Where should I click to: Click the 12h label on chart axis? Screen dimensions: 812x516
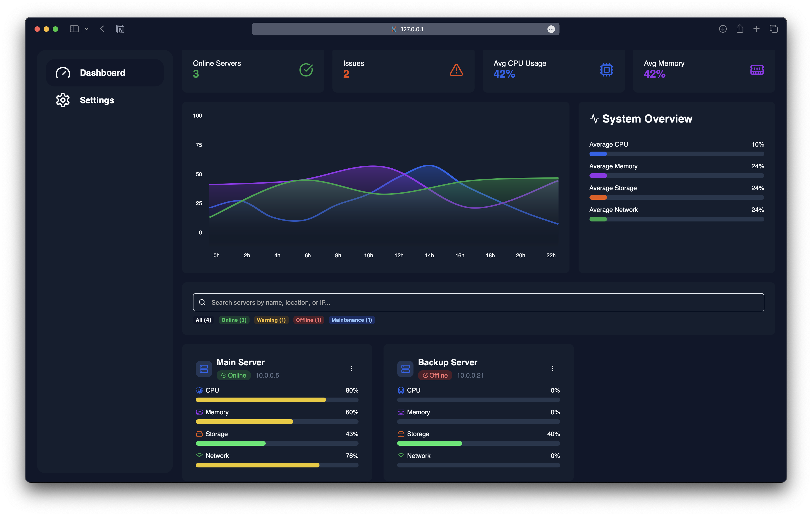tap(399, 255)
